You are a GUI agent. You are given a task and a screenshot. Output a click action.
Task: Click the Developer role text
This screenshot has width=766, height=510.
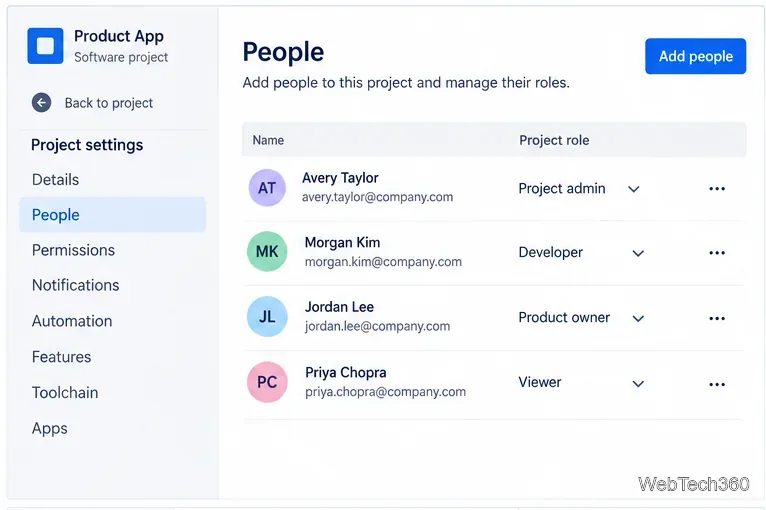[x=551, y=253]
